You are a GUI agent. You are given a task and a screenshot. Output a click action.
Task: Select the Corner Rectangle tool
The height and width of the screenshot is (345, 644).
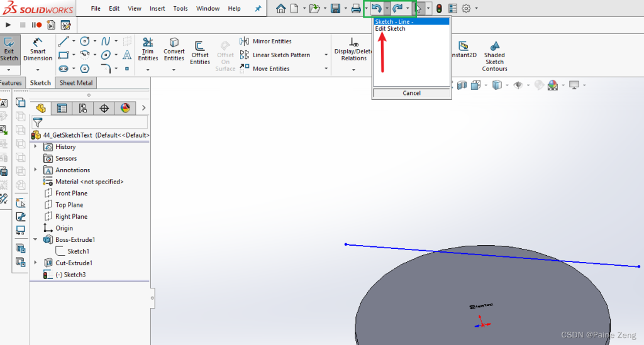click(x=64, y=55)
